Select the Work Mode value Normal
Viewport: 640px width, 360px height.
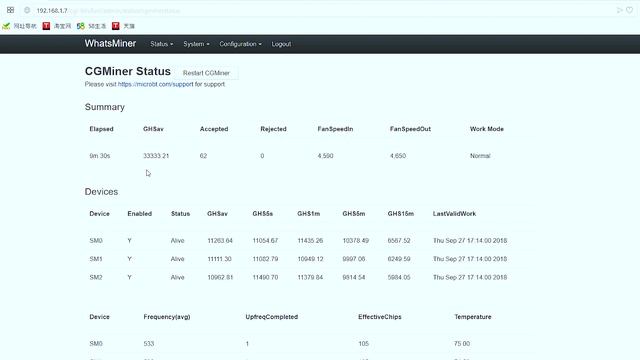click(x=480, y=156)
